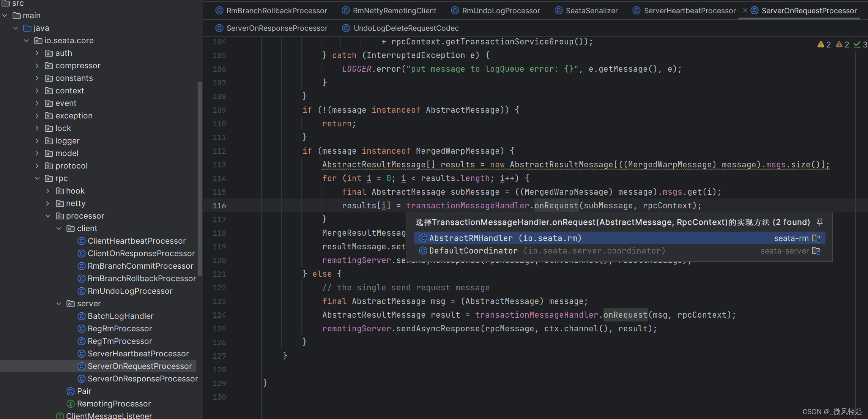
Task: Expand the event package
Action: pos(37,103)
